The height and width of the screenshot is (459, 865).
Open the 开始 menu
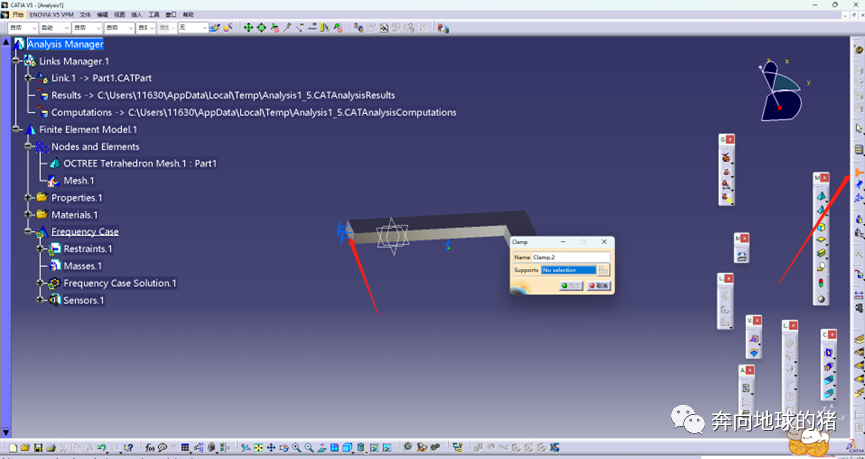tap(18, 14)
